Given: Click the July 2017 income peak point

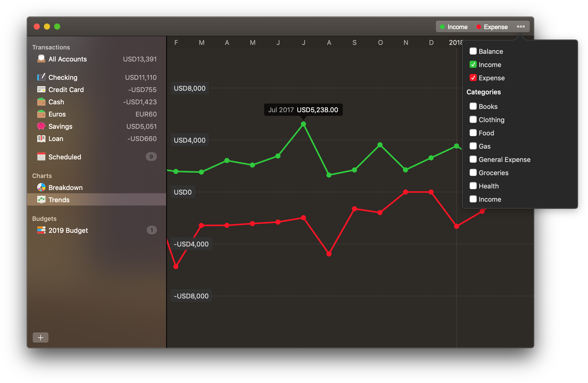Looking at the screenshot, I should pos(303,124).
